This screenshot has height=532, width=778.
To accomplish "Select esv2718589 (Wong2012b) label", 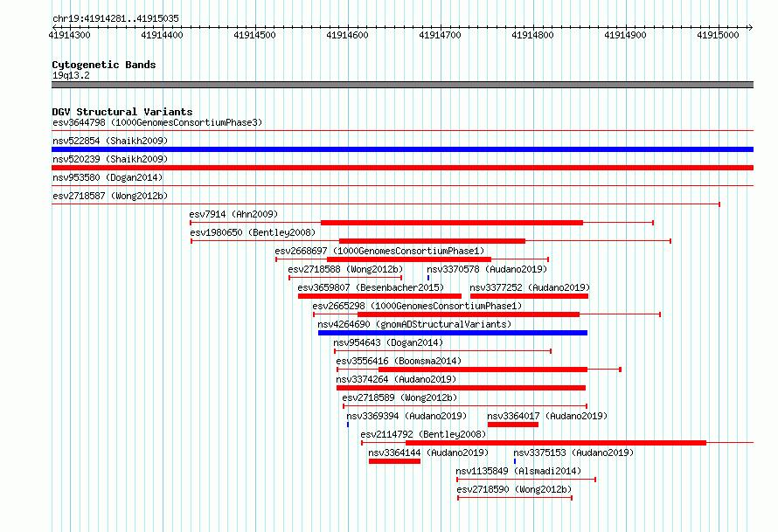I will [399, 397].
